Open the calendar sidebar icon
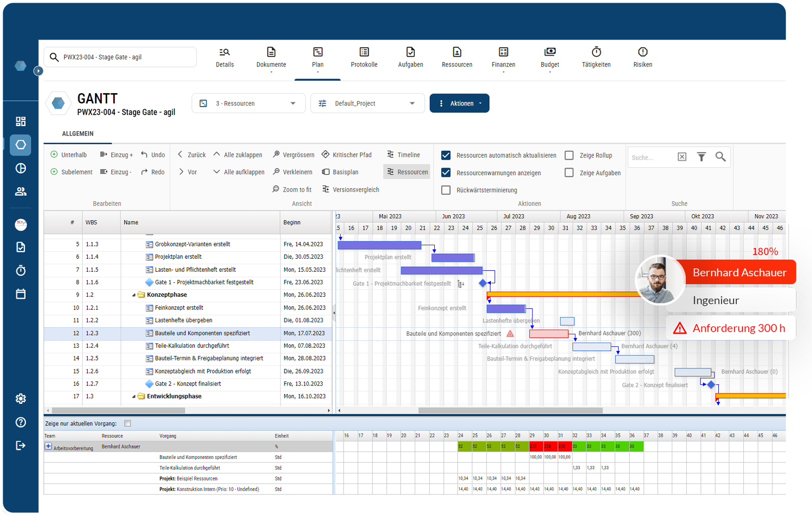812x516 pixels. (x=21, y=294)
